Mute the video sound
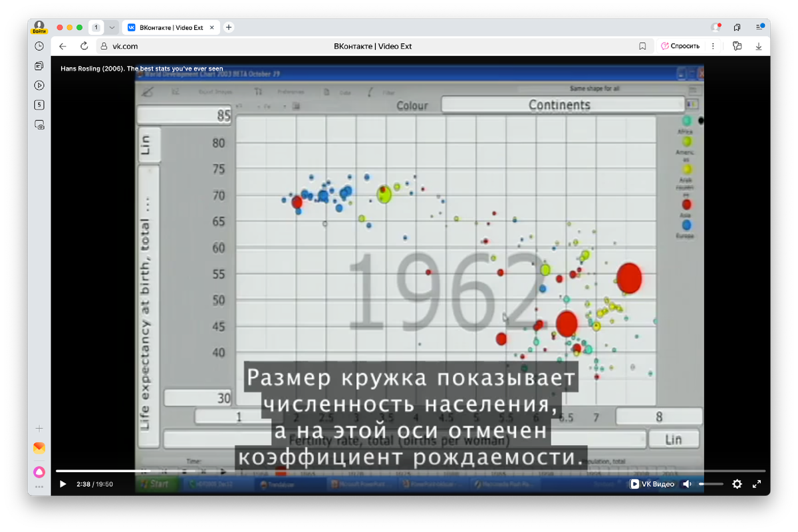Image resolution: width=798 pixels, height=532 pixels. (687, 484)
